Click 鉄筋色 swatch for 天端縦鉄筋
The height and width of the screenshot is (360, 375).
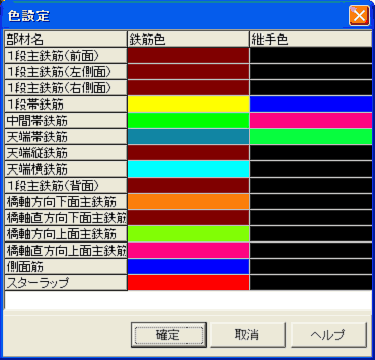point(188,153)
